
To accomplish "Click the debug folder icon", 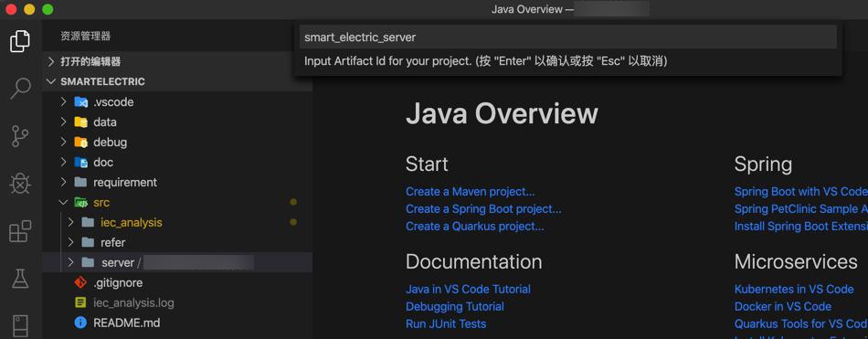I will click(x=80, y=142).
